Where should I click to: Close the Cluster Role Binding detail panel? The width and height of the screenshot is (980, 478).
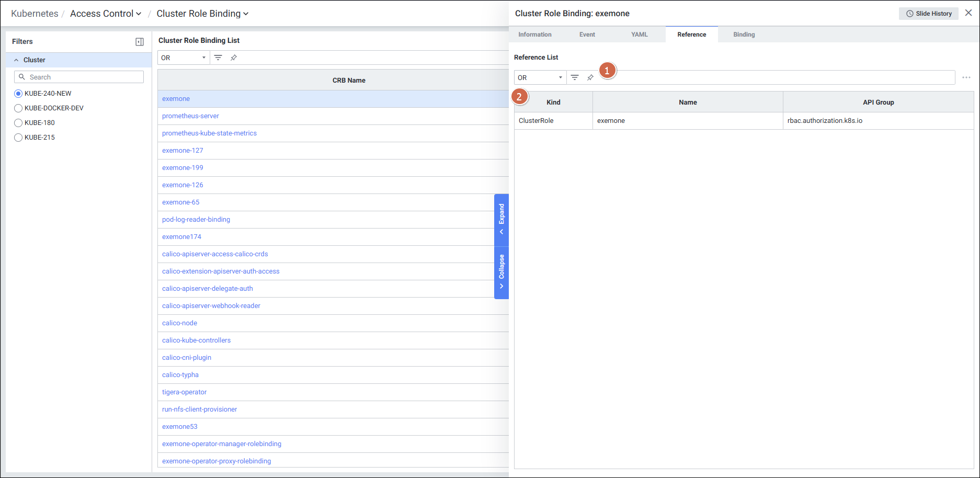968,13
